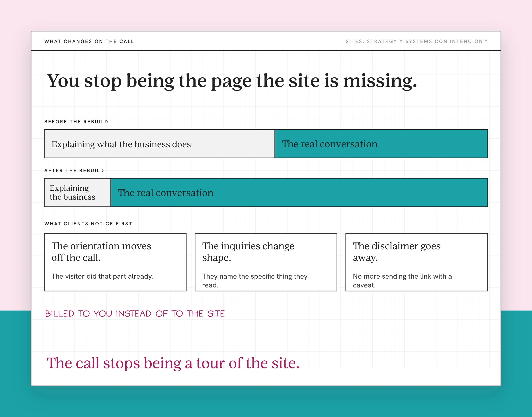Click the 'What changes on the call' header label
This screenshot has height=417, width=532.
tap(89, 41)
